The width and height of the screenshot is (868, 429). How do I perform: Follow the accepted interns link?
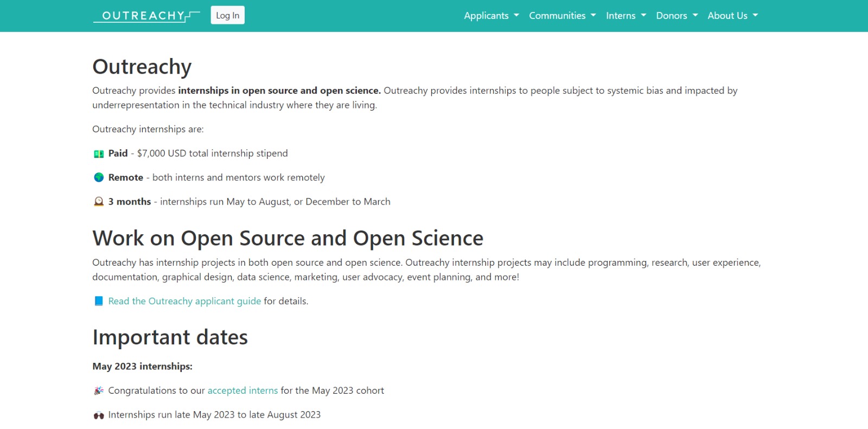coord(242,391)
